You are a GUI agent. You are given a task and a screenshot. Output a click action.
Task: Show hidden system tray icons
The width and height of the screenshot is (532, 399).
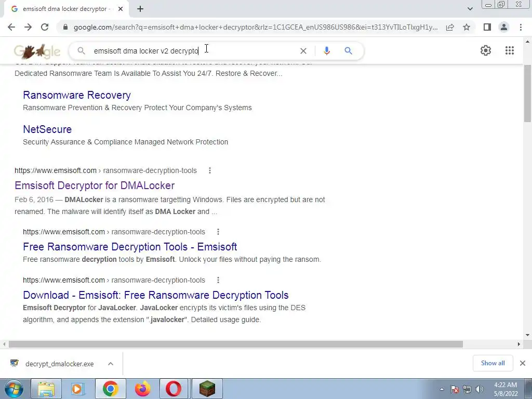point(442,389)
